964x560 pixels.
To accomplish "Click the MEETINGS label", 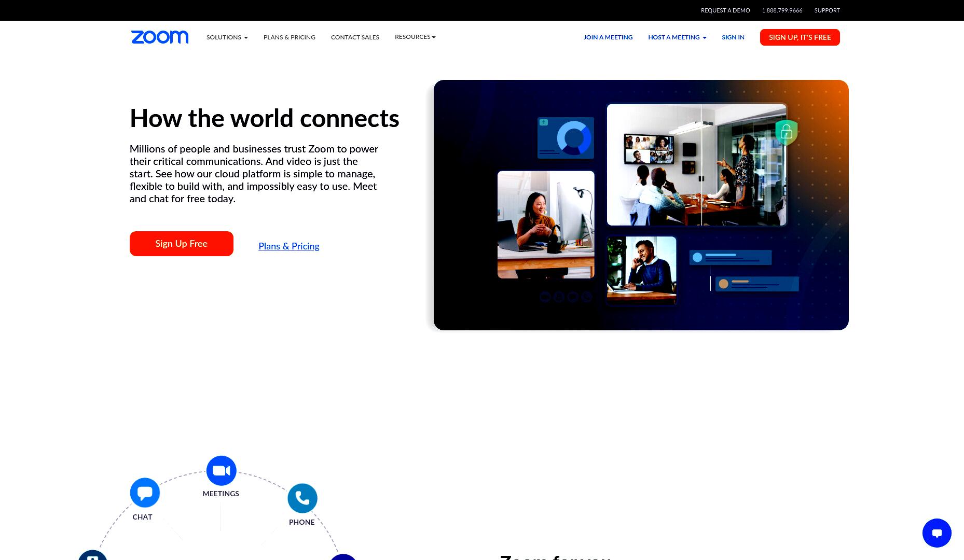I will tap(221, 494).
